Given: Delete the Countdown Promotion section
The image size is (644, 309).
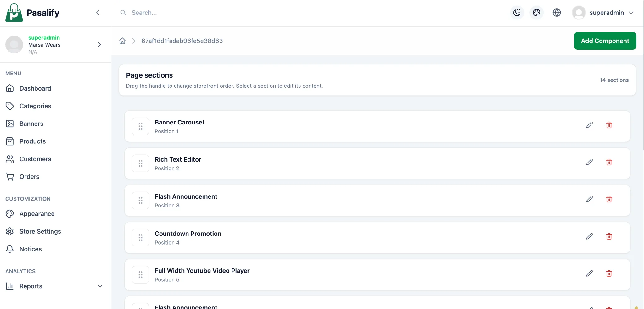Looking at the screenshot, I should [x=609, y=236].
